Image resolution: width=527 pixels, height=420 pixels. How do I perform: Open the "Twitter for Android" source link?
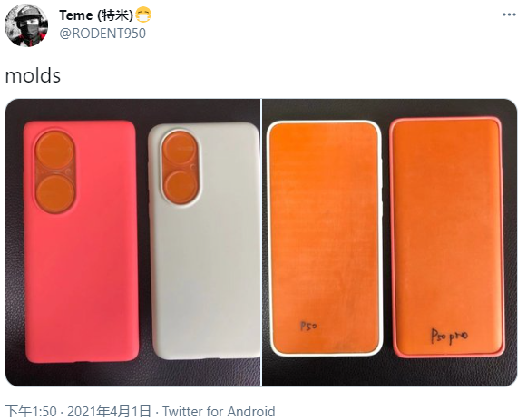[x=219, y=412]
